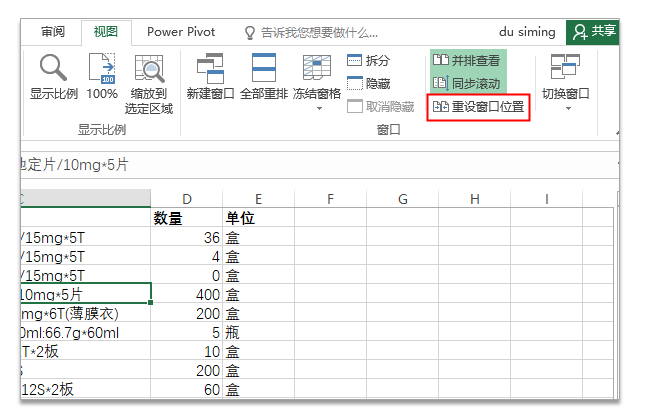This screenshot has width=645, height=419.
Task: Click the 瓶 unit cell
Action: coord(259,332)
